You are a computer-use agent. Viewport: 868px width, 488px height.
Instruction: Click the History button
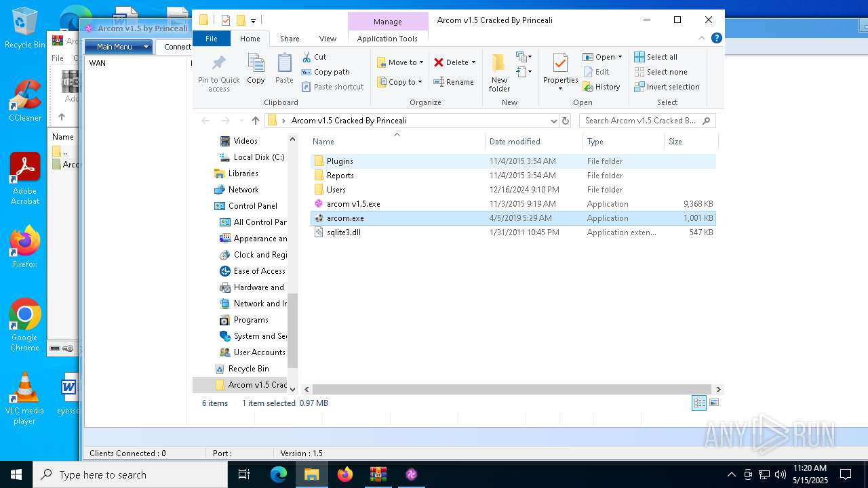(x=601, y=87)
